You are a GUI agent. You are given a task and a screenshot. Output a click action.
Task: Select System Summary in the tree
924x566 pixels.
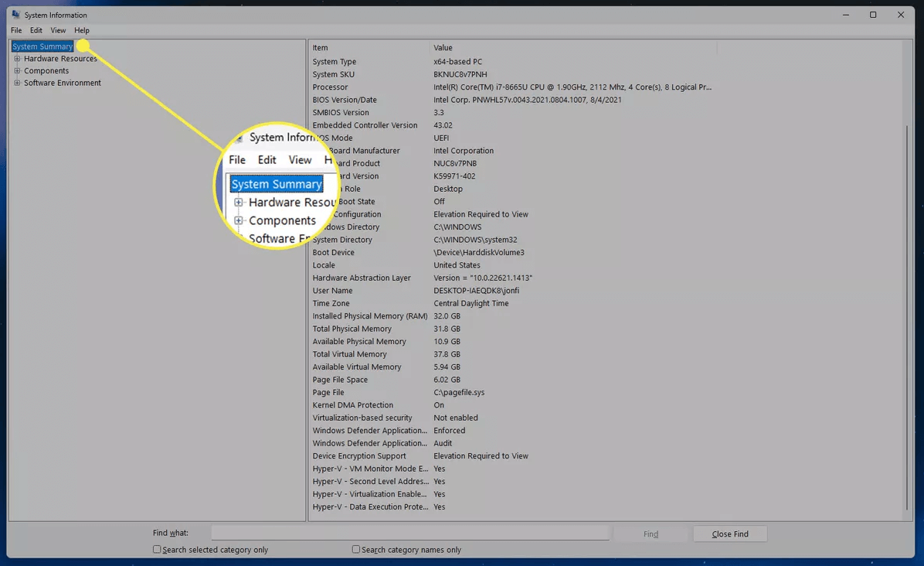click(42, 46)
